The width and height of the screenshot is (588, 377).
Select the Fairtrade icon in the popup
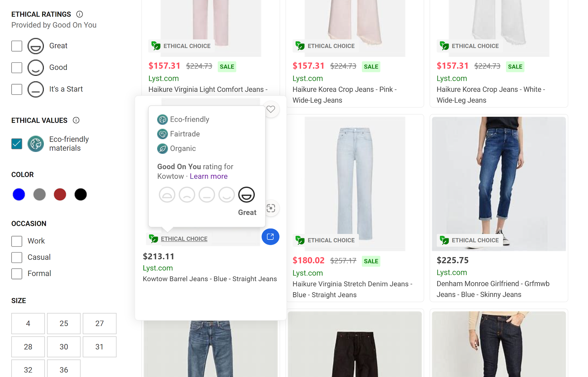[162, 134]
